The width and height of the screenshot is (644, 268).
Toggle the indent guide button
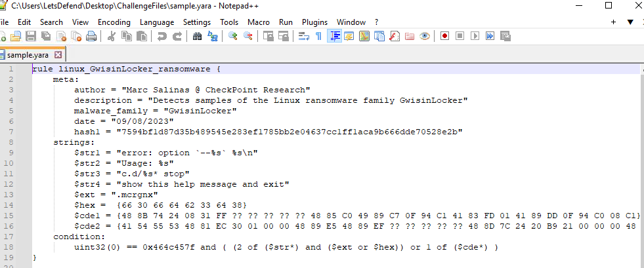(333, 37)
